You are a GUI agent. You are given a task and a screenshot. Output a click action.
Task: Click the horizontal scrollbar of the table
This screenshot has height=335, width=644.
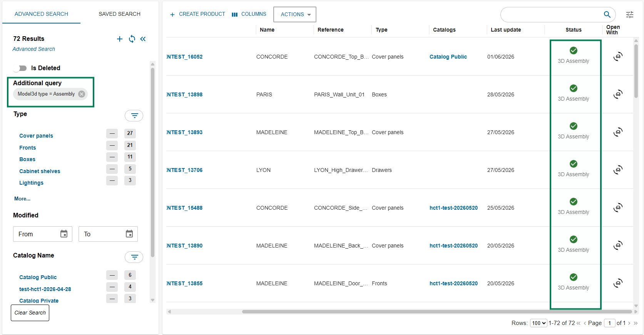click(x=437, y=311)
